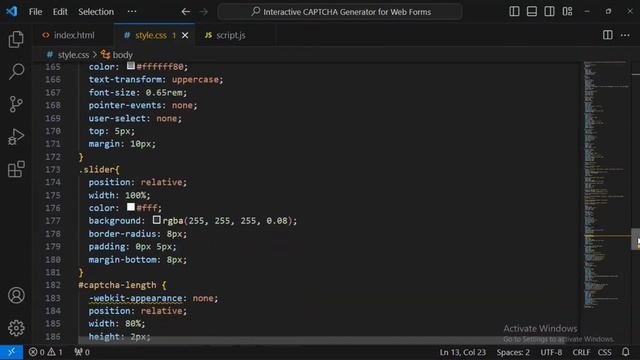The image size is (640, 360).
Task: Open the errors and warnings problems indicator
Action: coord(45,352)
